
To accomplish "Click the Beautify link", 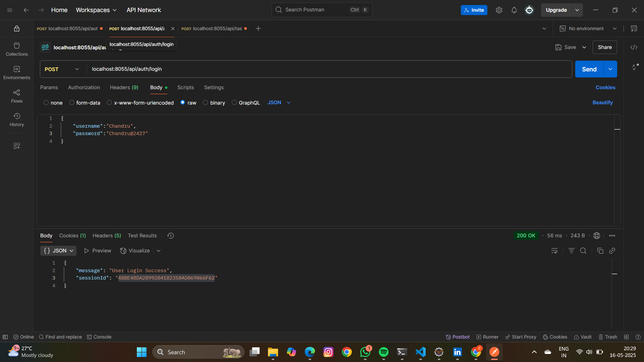I will tap(602, 103).
